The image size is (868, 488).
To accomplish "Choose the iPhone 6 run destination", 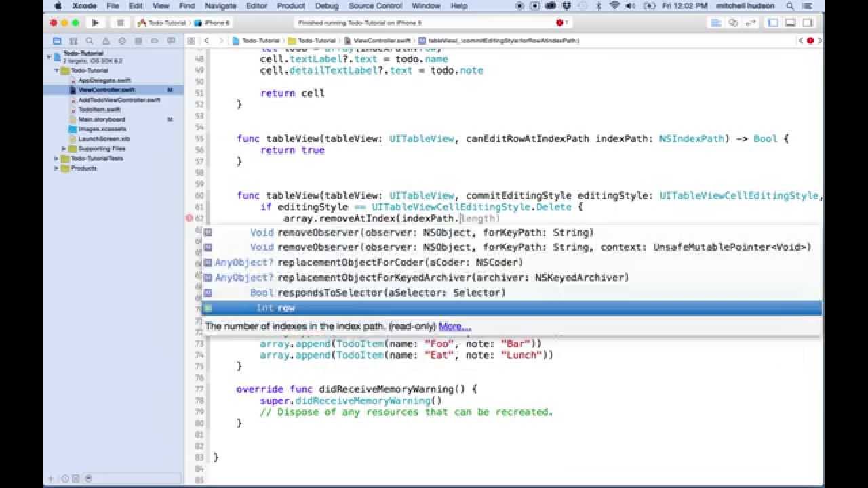I will click(213, 22).
